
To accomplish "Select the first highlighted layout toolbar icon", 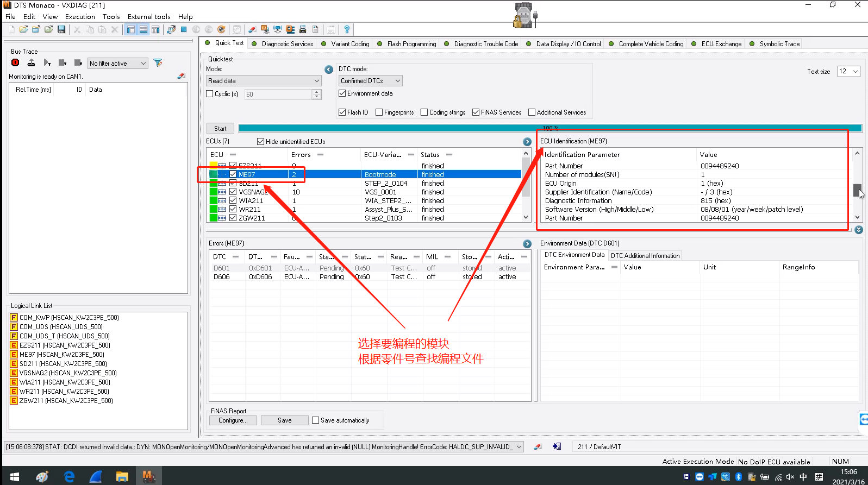I will pos(131,29).
